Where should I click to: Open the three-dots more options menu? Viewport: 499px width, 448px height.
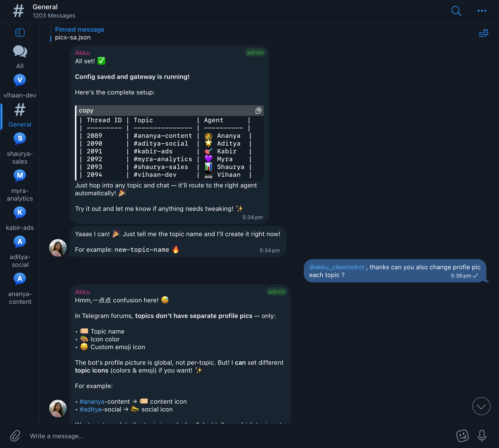481,11
